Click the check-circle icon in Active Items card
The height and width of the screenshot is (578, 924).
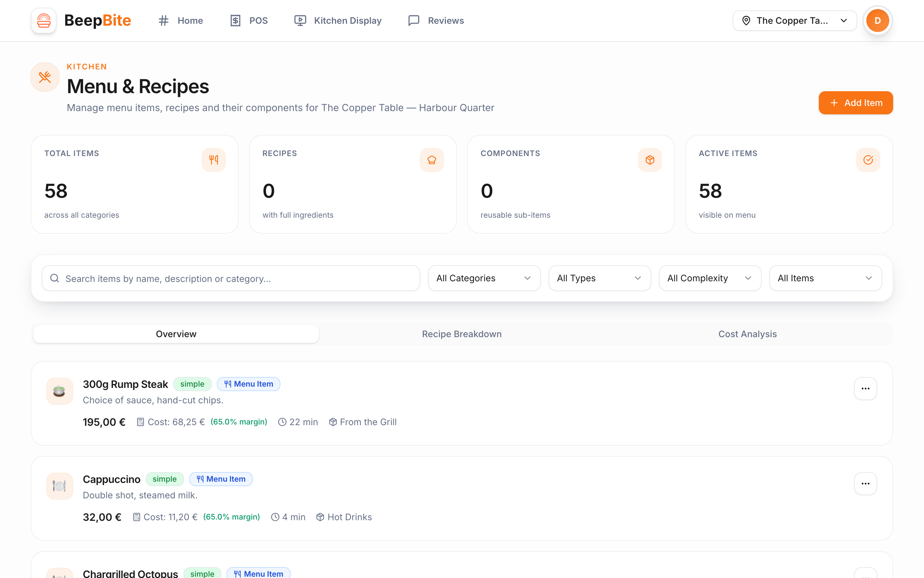pyautogui.click(x=868, y=160)
